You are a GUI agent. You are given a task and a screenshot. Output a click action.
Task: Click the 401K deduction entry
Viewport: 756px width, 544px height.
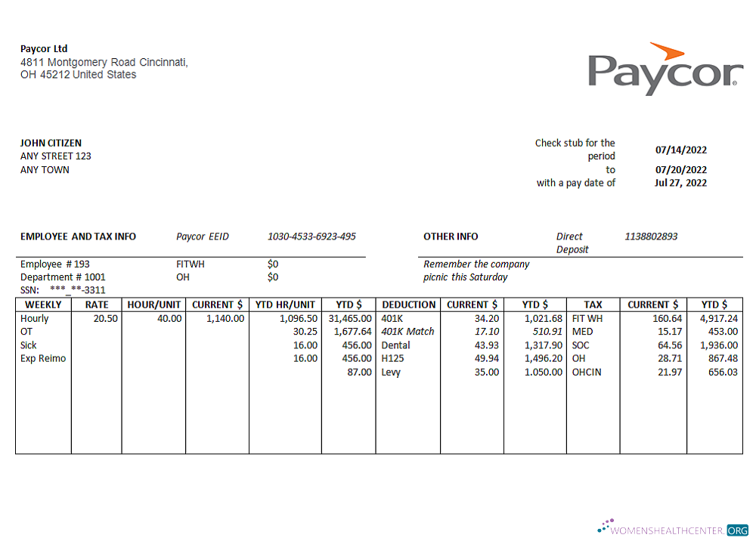click(x=391, y=318)
